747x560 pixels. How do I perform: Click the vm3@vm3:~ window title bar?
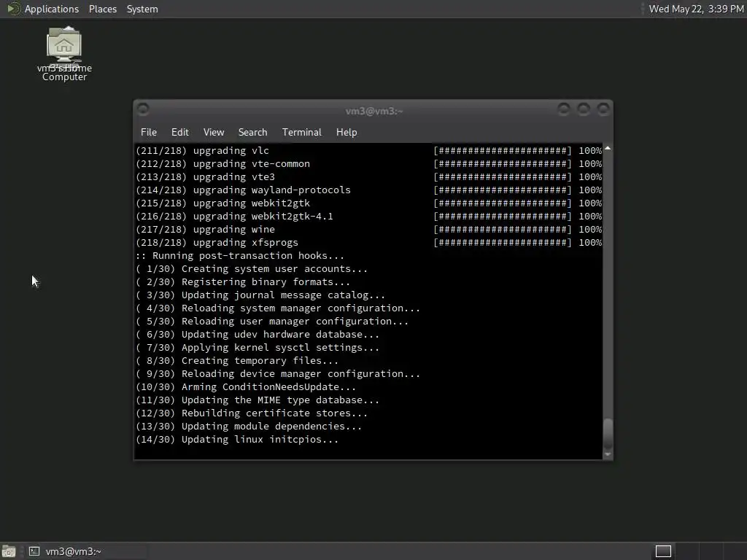(373, 111)
